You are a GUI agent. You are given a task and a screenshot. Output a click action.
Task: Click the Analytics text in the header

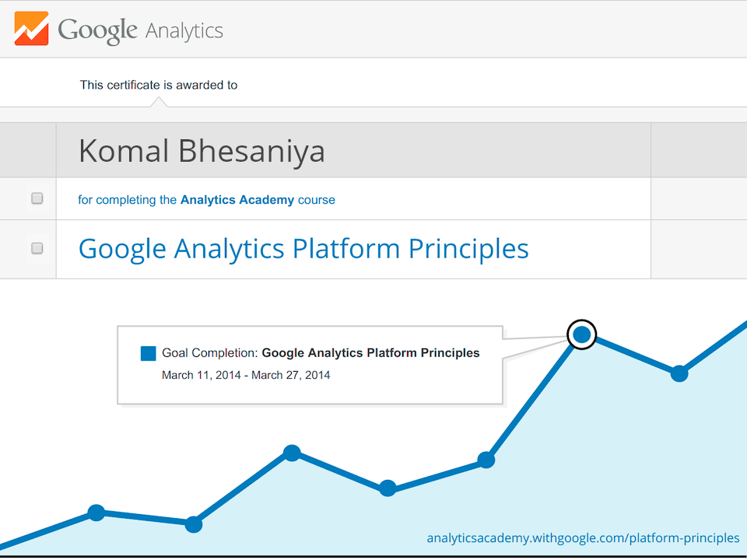click(184, 31)
